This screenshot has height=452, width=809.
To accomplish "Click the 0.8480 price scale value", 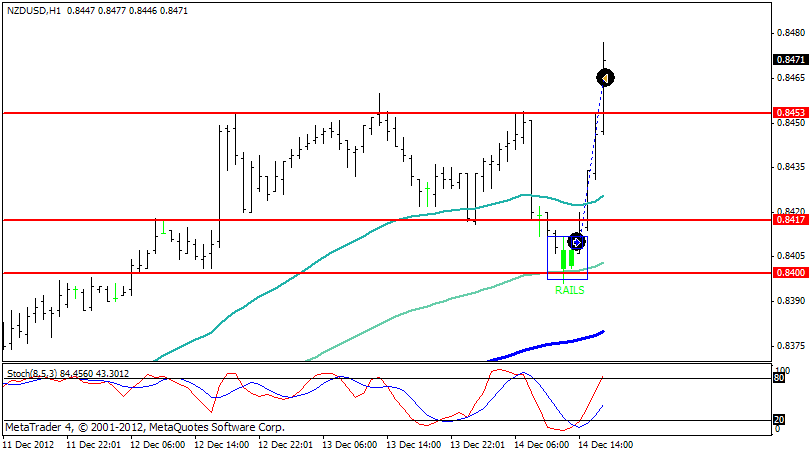I will tap(791, 33).
